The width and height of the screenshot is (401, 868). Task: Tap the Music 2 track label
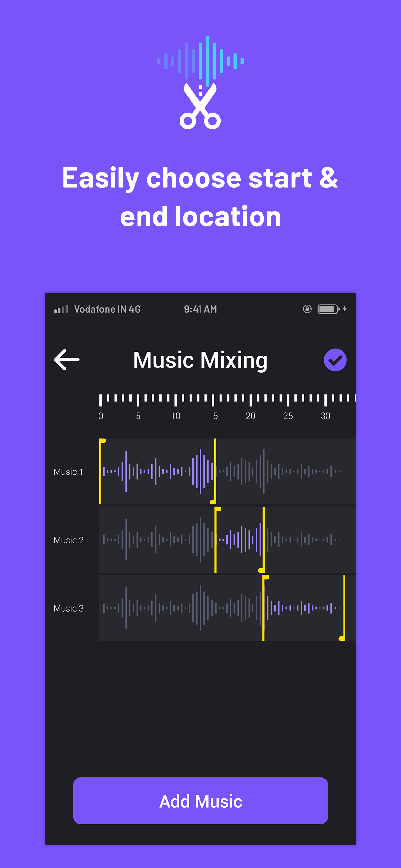(x=68, y=540)
